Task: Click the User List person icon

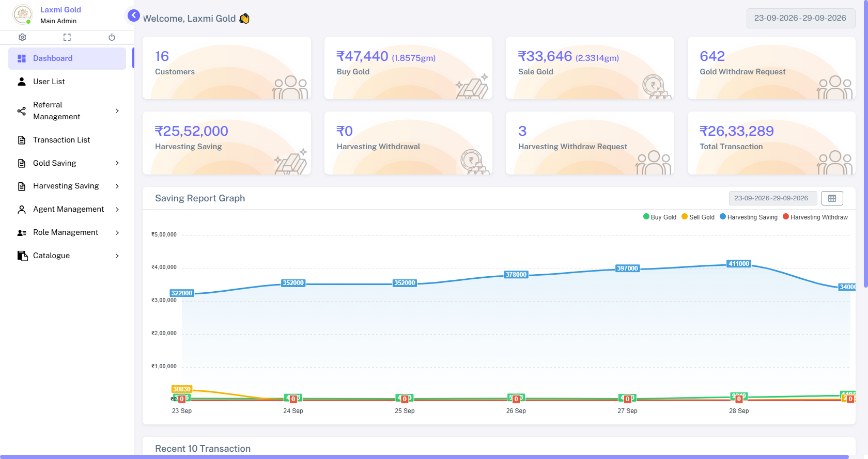Action: click(x=22, y=82)
